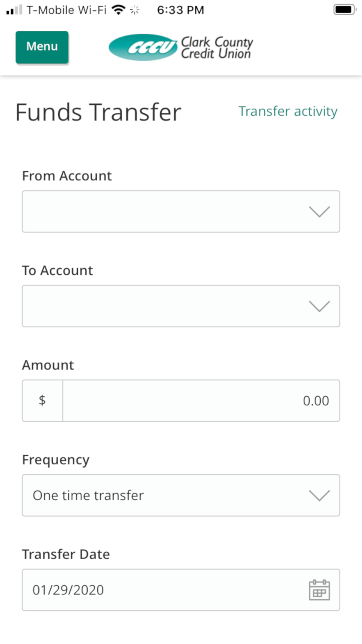Expand the To Account dropdown arrow
The height and width of the screenshot is (644, 362).
pos(319,306)
